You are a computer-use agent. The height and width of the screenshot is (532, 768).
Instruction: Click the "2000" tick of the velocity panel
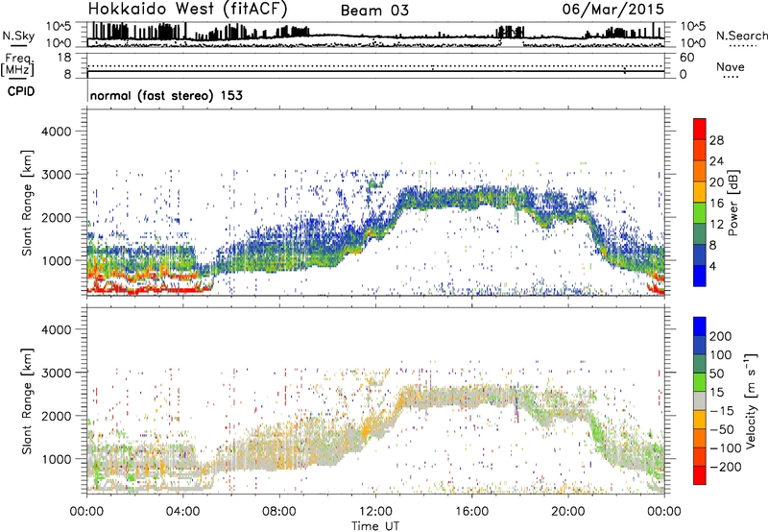tap(57, 416)
